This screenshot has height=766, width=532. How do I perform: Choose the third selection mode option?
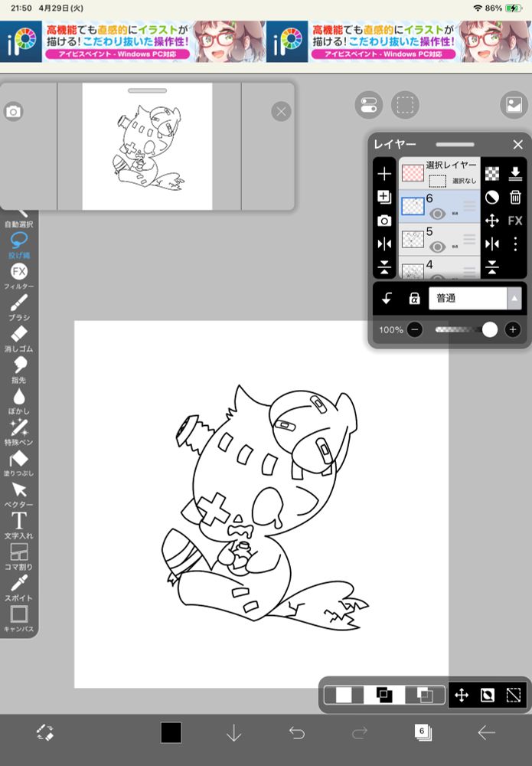(425, 695)
